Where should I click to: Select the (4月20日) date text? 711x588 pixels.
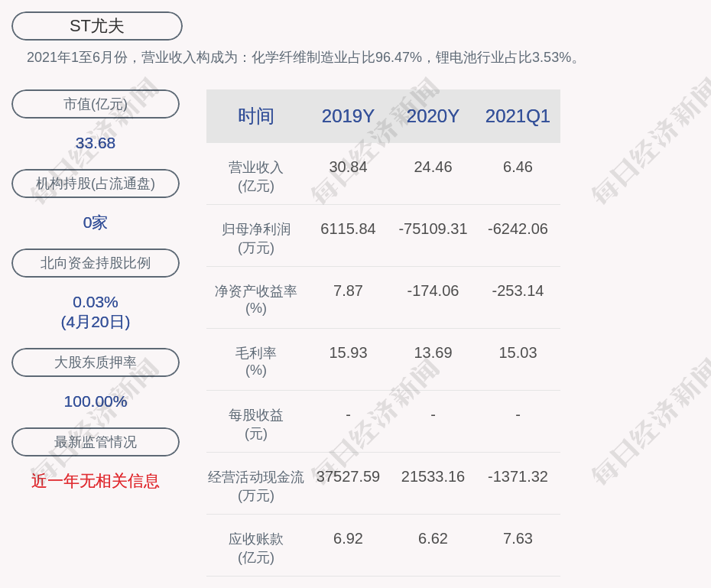click(x=96, y=322)
